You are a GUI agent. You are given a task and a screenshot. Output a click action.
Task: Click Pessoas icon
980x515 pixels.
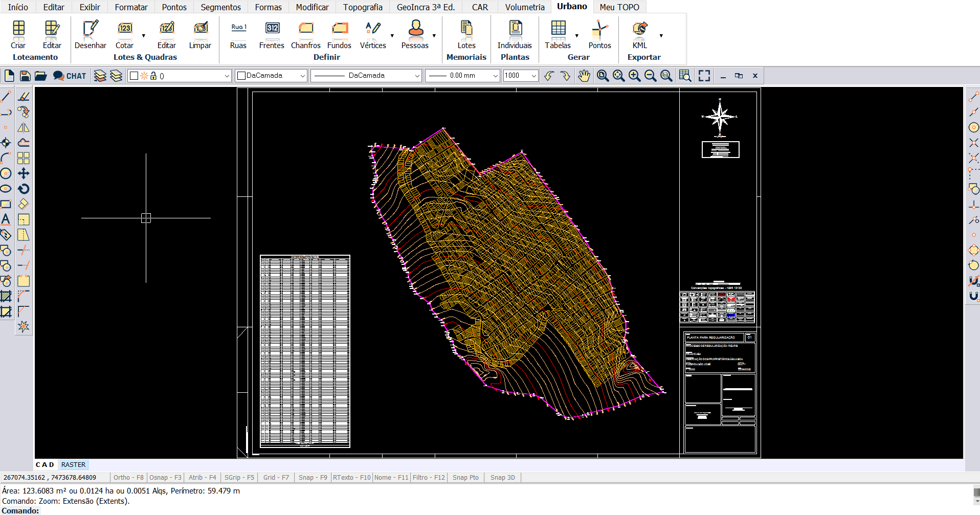point(415,34)
